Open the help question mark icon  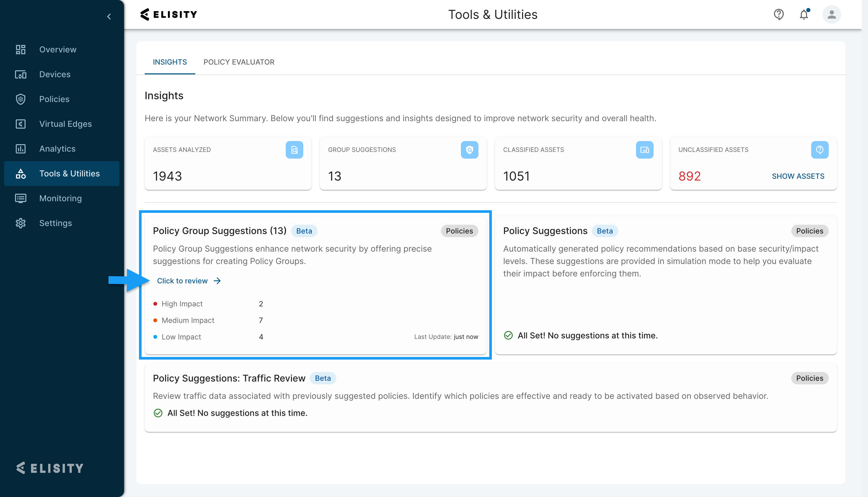(779, 14)
